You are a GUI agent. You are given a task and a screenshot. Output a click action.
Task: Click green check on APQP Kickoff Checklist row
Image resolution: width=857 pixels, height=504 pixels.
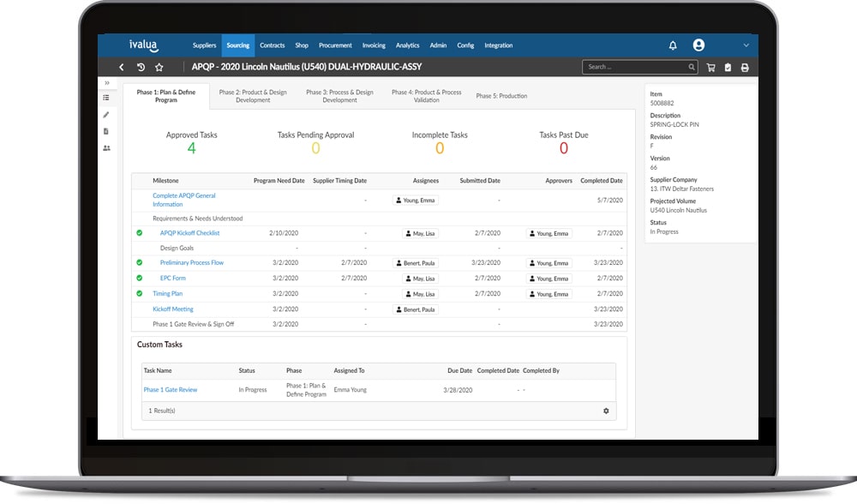140,233
